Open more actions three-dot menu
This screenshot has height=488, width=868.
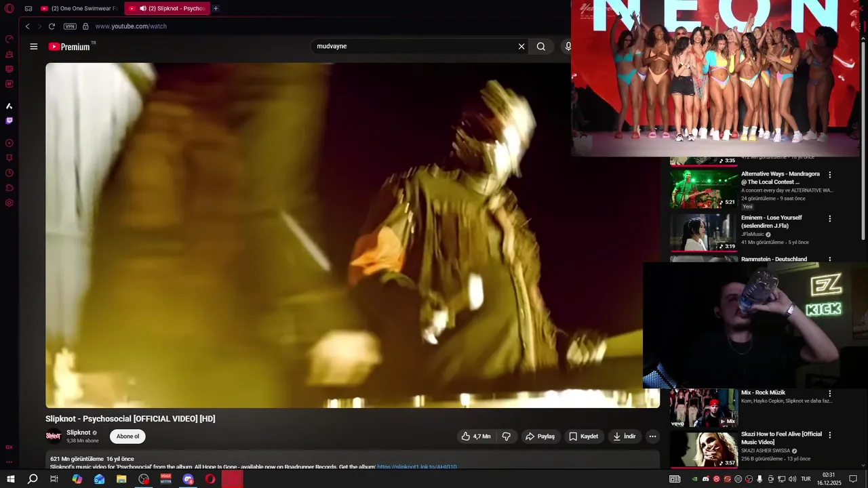[x=652, y=436]
